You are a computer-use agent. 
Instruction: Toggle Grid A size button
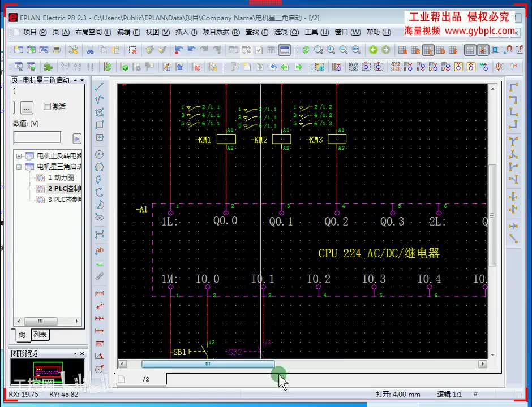pyautogui.click(x=403, y=50)
